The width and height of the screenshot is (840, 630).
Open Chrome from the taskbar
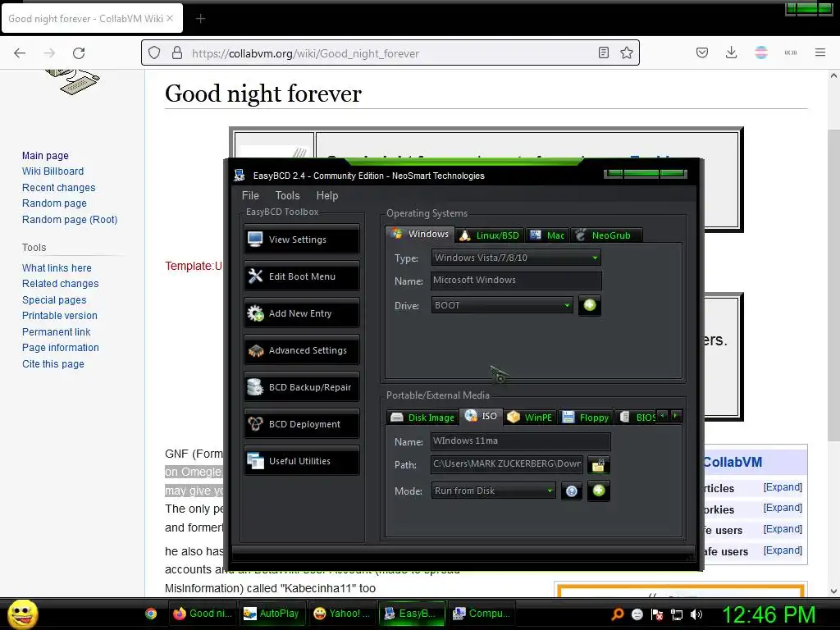point(151,614)
